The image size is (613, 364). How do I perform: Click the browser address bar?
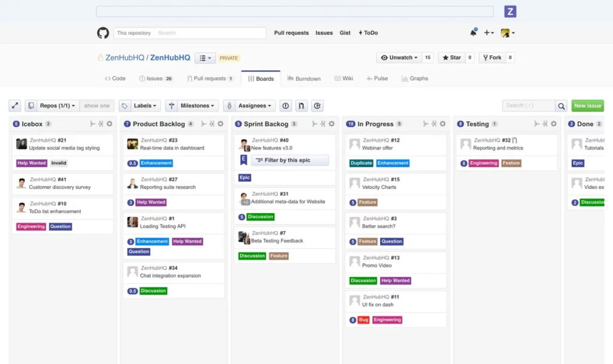pos(295,11)
